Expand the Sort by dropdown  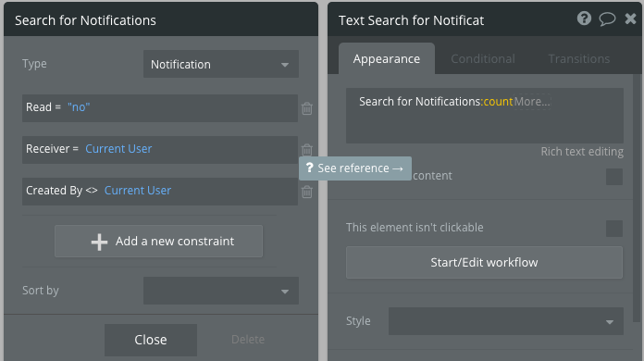tap(221, 291)
